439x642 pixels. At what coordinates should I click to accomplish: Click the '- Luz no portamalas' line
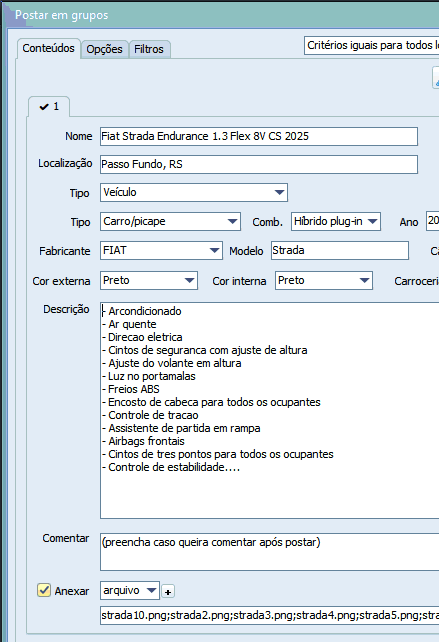click(x=149, y=376)
